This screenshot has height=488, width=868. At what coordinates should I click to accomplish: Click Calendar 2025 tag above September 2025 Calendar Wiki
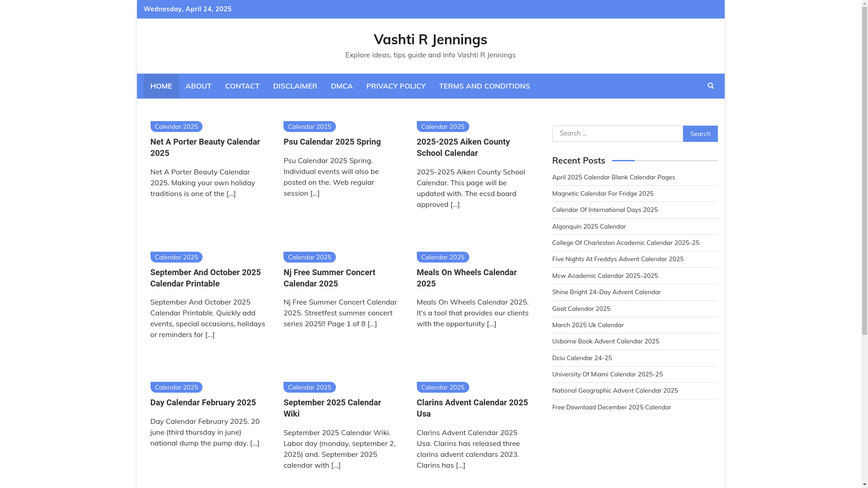310,387
